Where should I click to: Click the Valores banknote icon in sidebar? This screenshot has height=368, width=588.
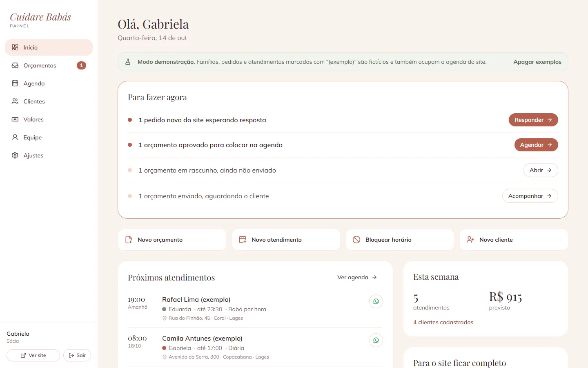pos(15,119)
